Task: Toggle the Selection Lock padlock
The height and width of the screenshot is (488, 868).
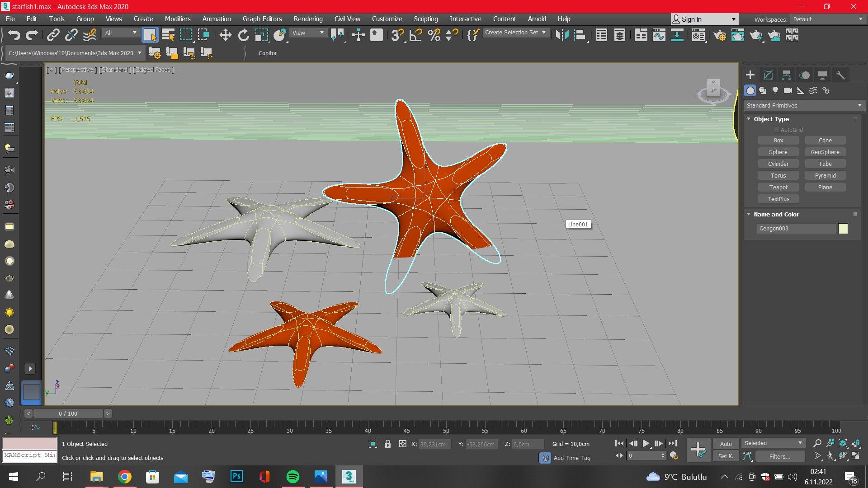Action: coord(387,444)
